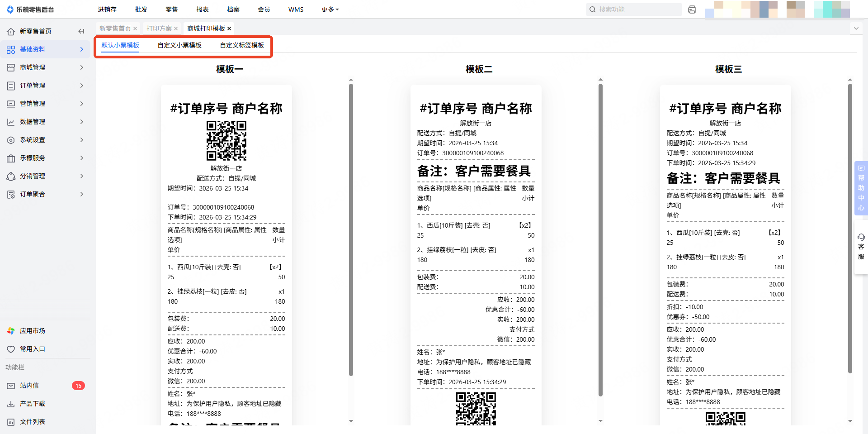
Task: Expand the tab list chevron at right
Action: click(856, 29)
